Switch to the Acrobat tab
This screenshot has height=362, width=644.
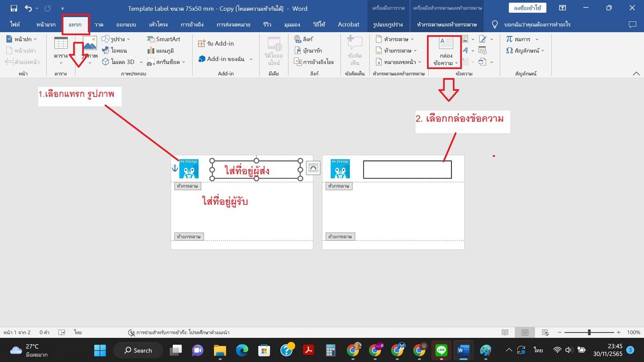click(x=348, y=25)
